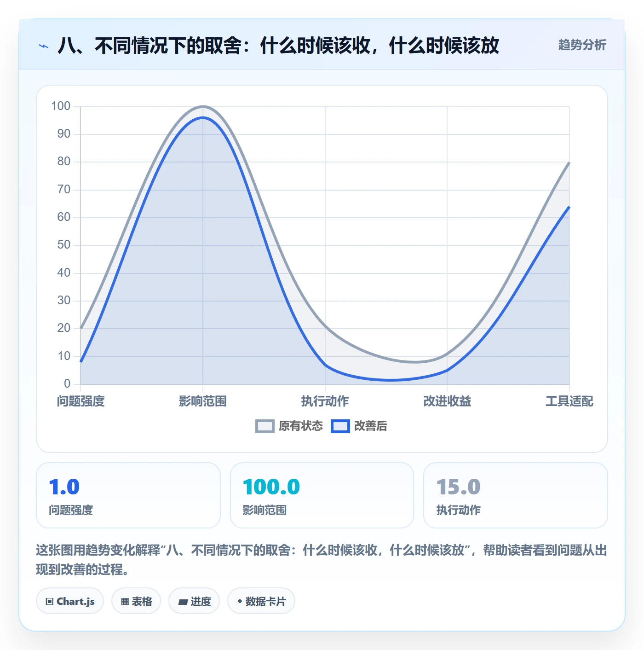Click the description paragraph starting 这张图用趋势变化
This screenshot has height=650, width=644.
pyautogui.click(x=322, y=560)
